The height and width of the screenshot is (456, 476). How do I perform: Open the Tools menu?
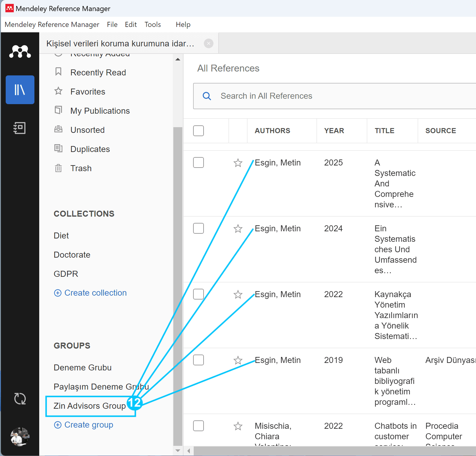pyautogui.click(x=153, y=25)
